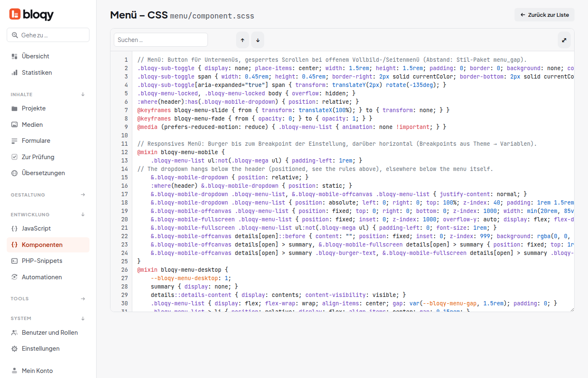This screenshot has width=588, height=378.
Task: Click the Benutzer und Rollen people icon
Action: click(x=14, y=333)
